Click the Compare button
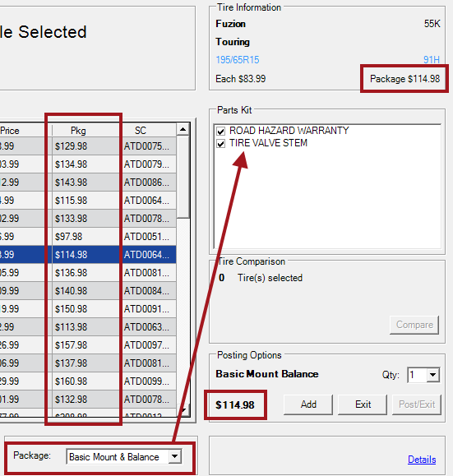 coord(414,325)
